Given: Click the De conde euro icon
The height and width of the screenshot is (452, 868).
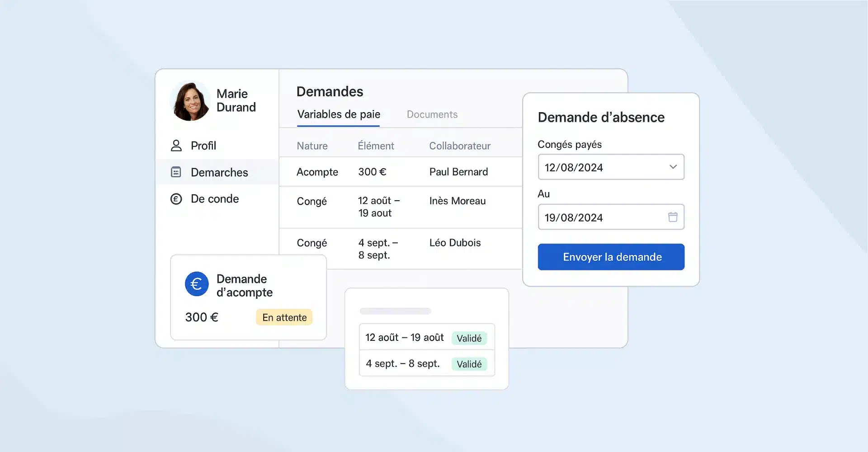Looking at the screenshot, I should coord(176,199).
